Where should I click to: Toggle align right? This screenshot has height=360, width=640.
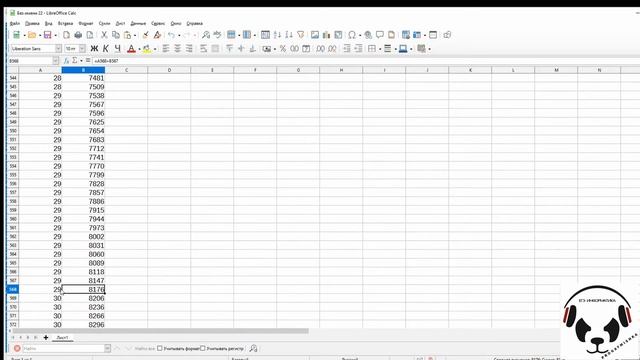pyautogui.click(x=189, y=49)
